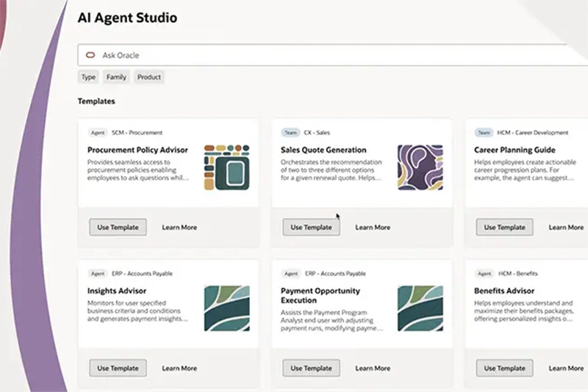Open the Product filter chip
588x392 pixels.
click(149, 77)
